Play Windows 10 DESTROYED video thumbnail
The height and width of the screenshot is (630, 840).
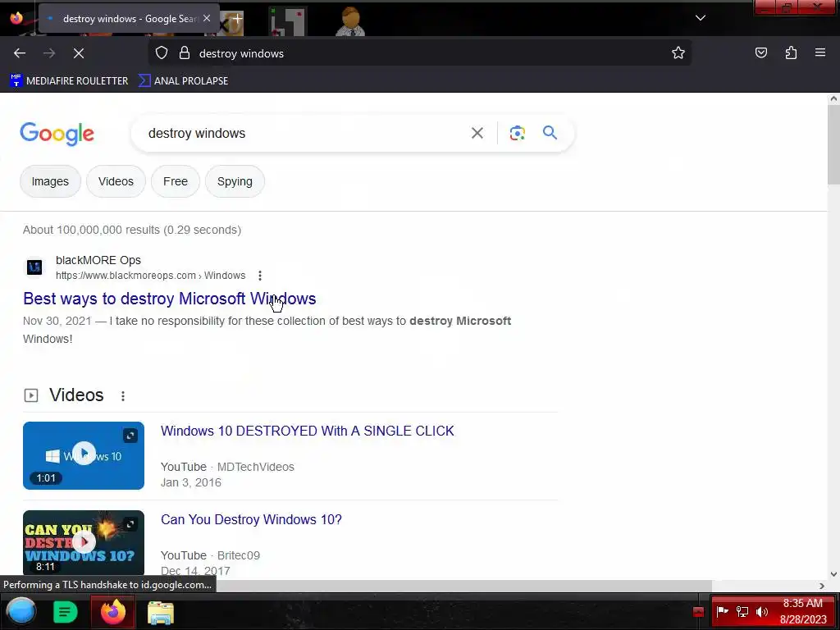click(x=84, y=455)
